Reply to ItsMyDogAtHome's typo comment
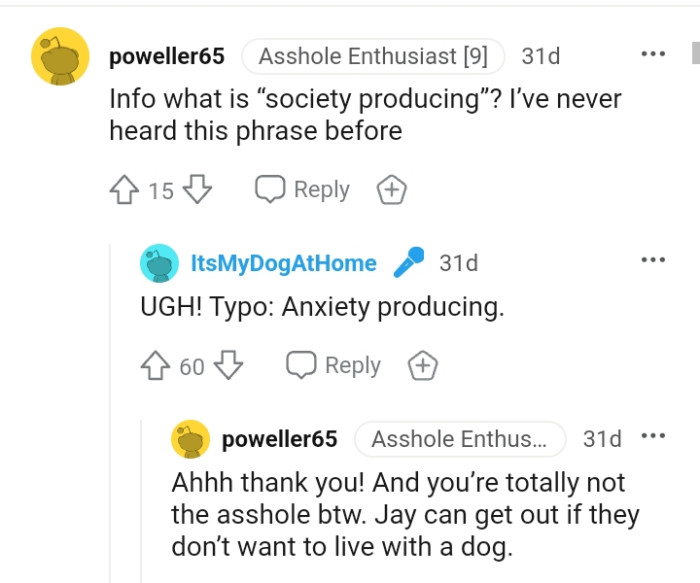Screen dimensions: 700x583 tap(334, 365)
